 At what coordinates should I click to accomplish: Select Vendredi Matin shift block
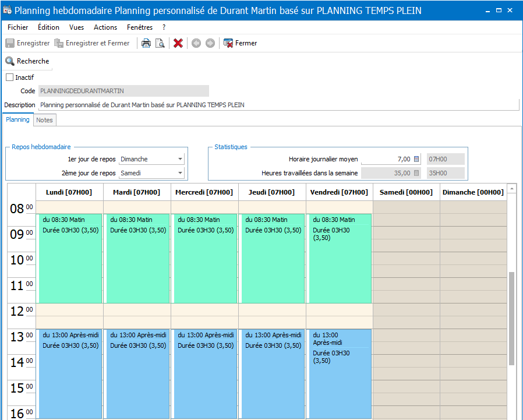[339, 259]
